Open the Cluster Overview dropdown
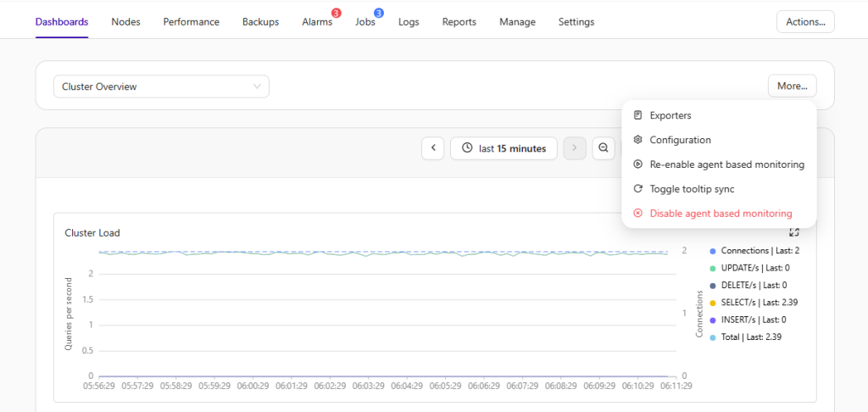The height and width of the screenshot is (412, 868). click(161, 86)
